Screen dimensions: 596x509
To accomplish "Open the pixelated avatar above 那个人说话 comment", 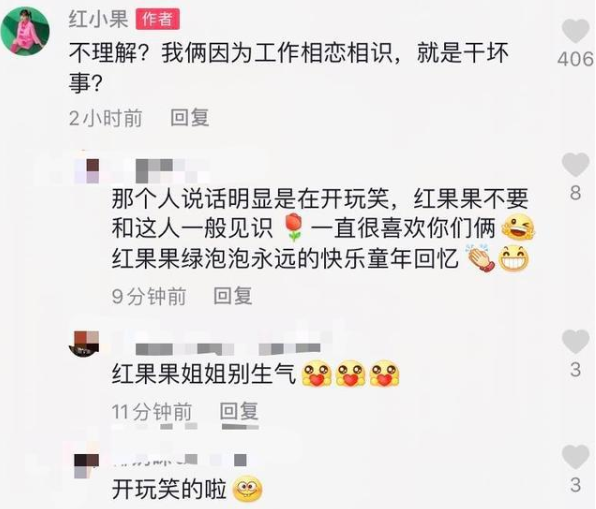I will [x=87, y=171].
